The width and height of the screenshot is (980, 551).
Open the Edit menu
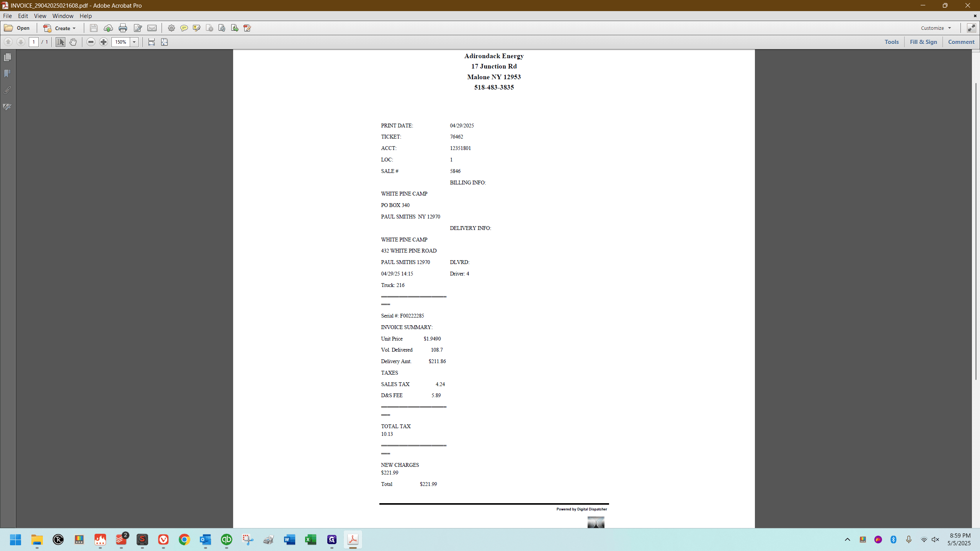[x=23, y=16]
